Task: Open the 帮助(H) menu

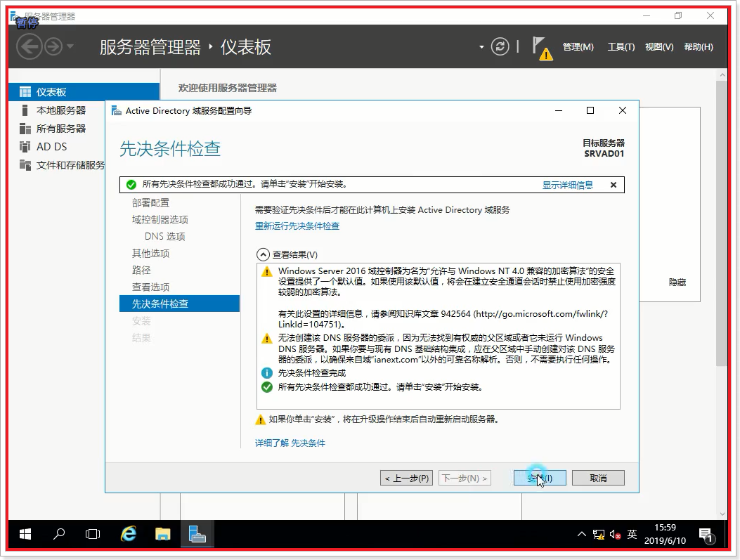Action: (x=699, y=47)
